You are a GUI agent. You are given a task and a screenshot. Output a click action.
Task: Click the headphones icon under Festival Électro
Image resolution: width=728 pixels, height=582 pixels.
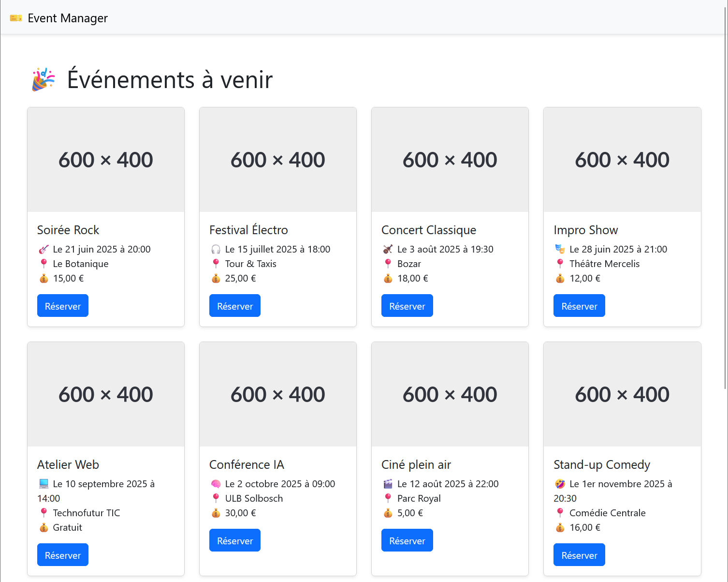click(x=216, y=250)
